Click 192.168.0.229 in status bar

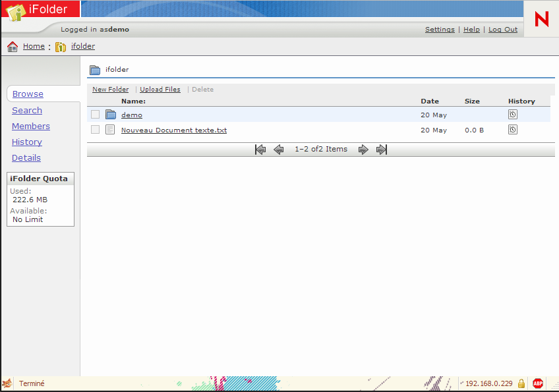[x=488, y=383]
